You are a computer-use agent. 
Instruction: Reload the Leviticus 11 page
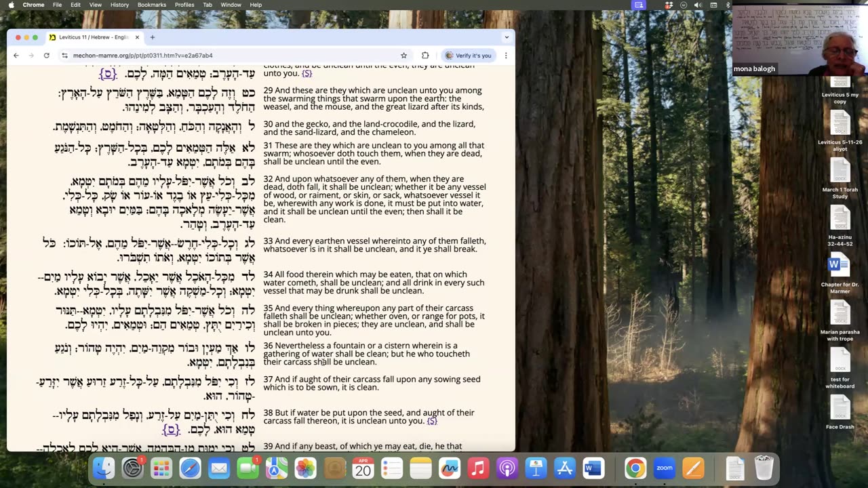(46, 56)
